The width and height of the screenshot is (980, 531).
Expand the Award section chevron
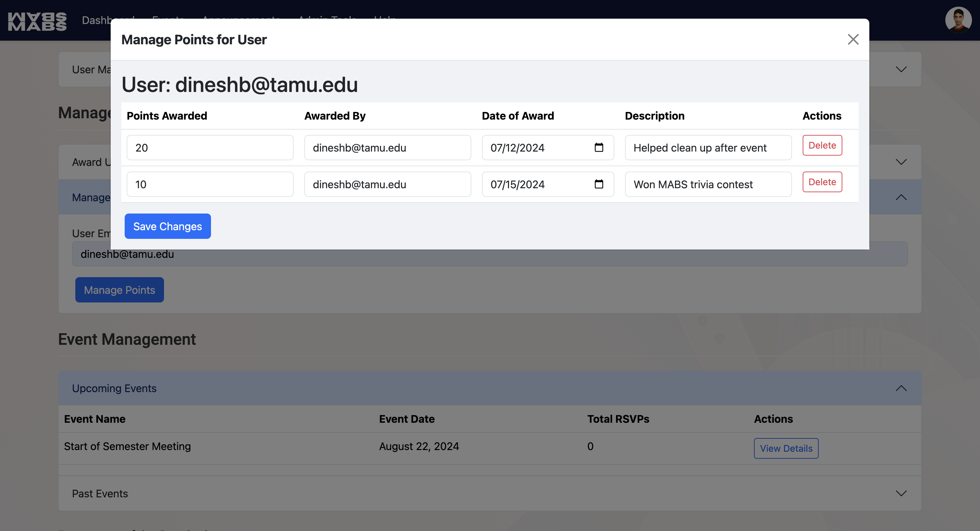coord(901,162)
